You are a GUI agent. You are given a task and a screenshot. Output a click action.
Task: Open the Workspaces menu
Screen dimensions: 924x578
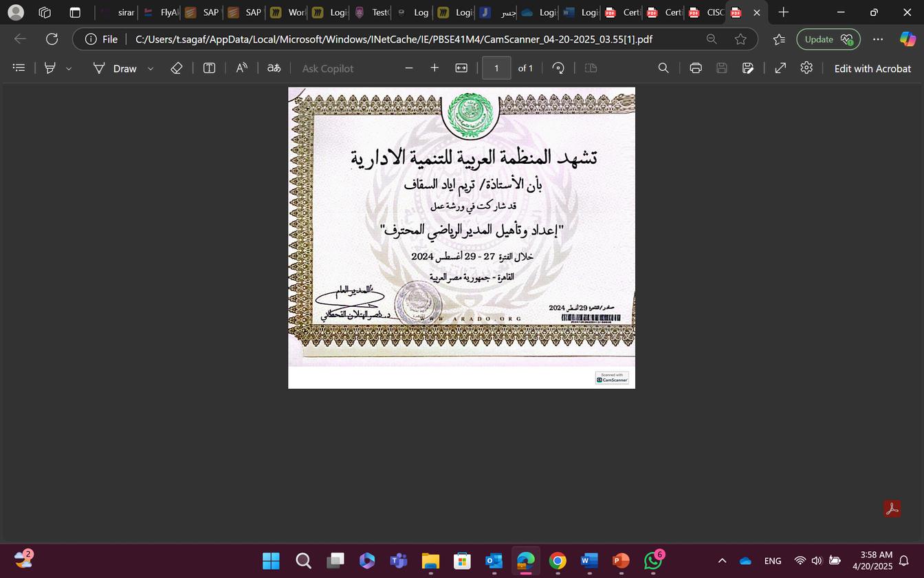[x=45, y=12]
